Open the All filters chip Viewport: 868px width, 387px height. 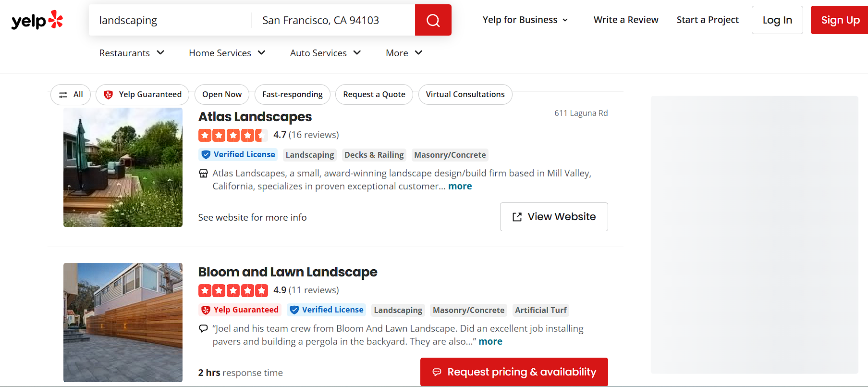71,94
